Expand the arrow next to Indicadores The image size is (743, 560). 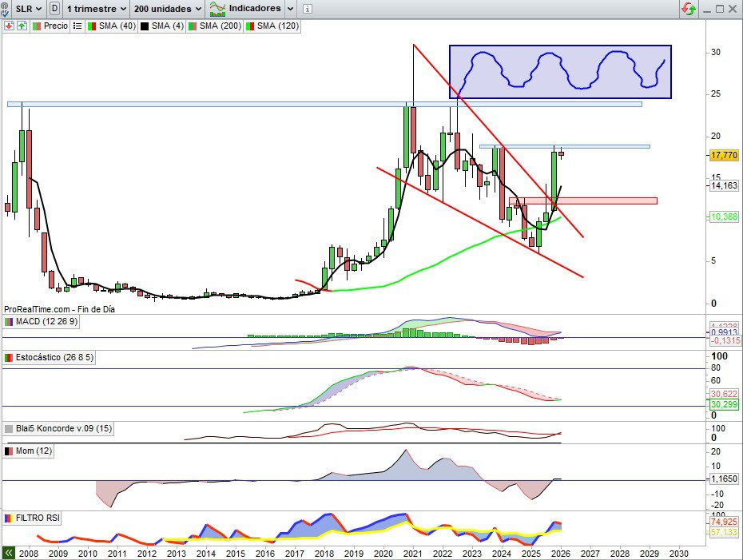[290, 9]
